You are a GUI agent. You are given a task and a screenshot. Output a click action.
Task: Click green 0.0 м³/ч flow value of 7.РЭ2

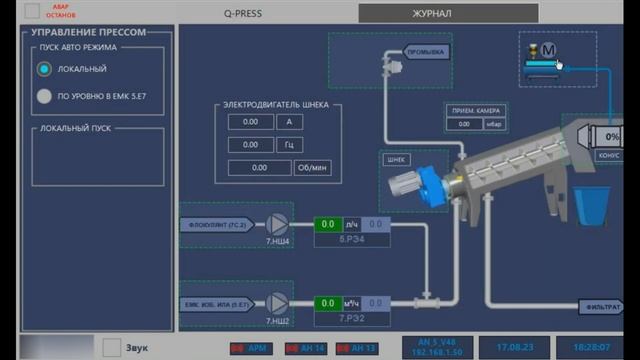328,304
